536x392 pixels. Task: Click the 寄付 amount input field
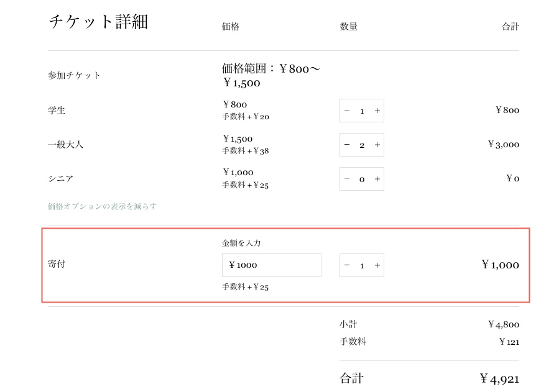tap(272, 265)
